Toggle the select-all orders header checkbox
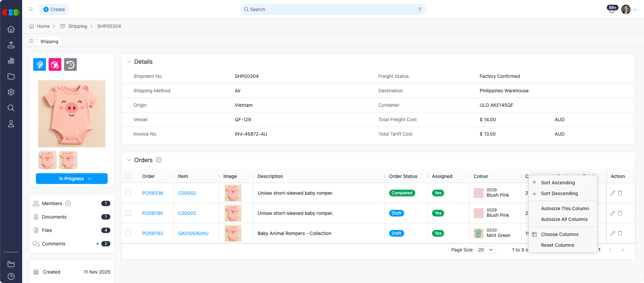Viewport: 644px width, 283px height. tap(128, 176)
